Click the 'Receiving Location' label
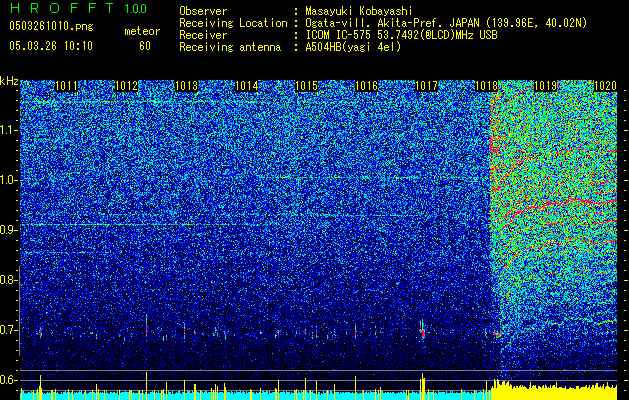 [233, 23]
